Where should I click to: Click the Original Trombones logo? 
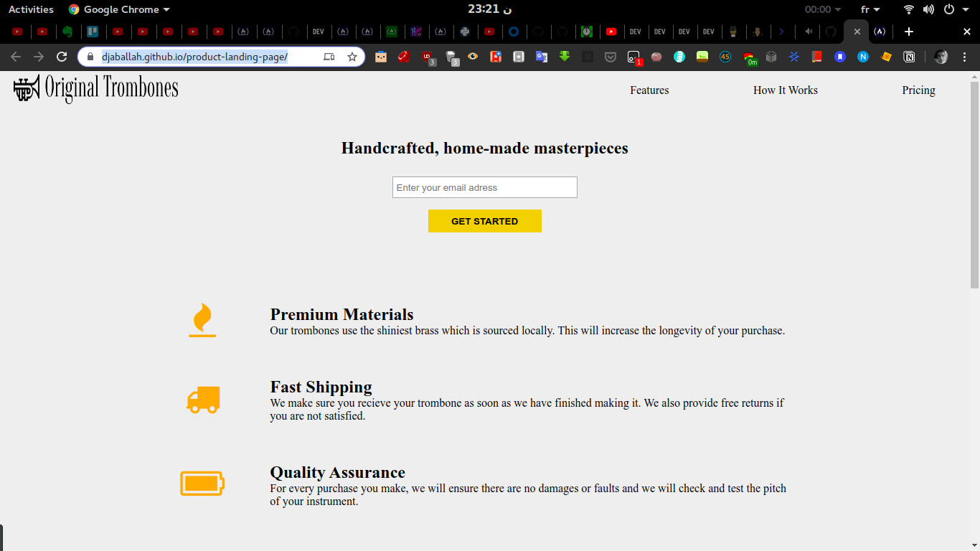(x=95, y=89)
